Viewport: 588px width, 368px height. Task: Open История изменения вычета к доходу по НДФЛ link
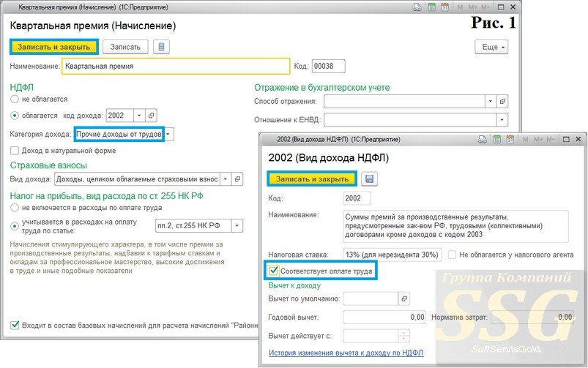[x=346, y=353]
